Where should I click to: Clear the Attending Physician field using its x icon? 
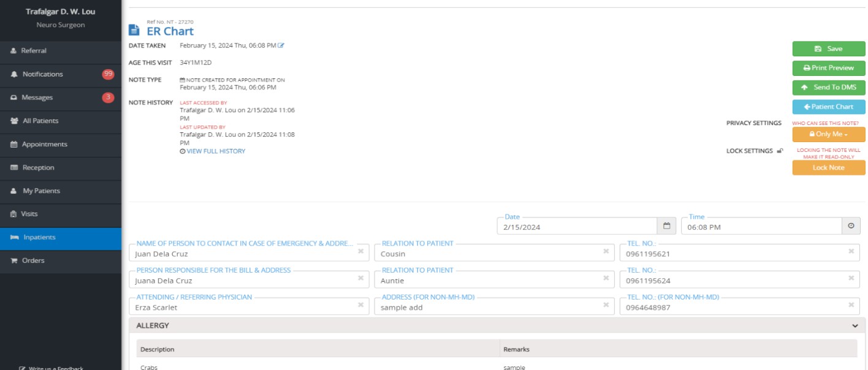pyautogui.click(x=361, y=304)
